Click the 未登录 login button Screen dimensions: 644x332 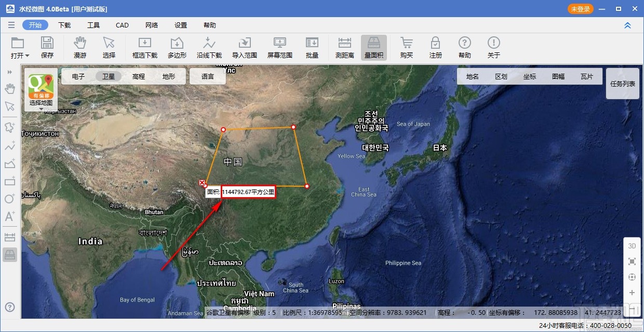(x=580, y=8)
